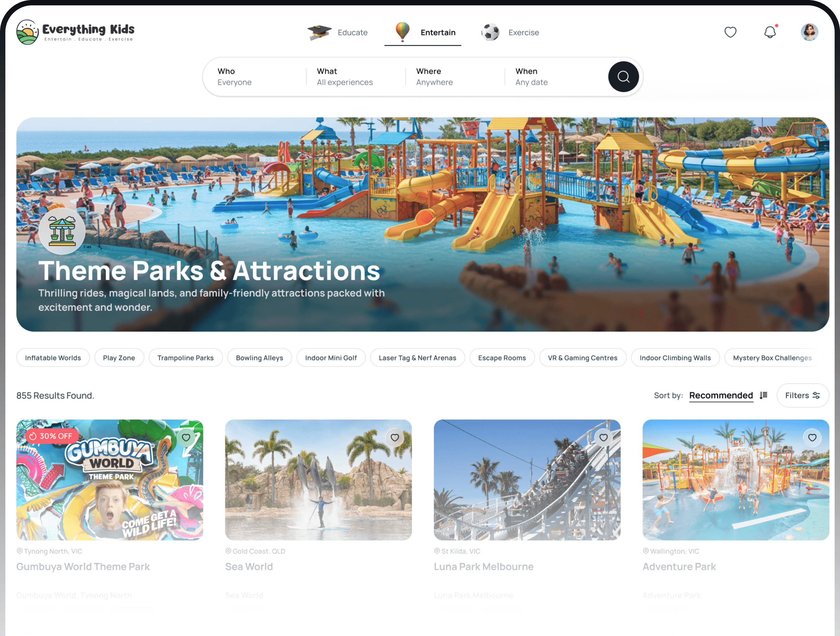Viewport: 840px width, 636px height.
Task: Open the Sea World thumbnail image
Action: click(x=318, y=480)
